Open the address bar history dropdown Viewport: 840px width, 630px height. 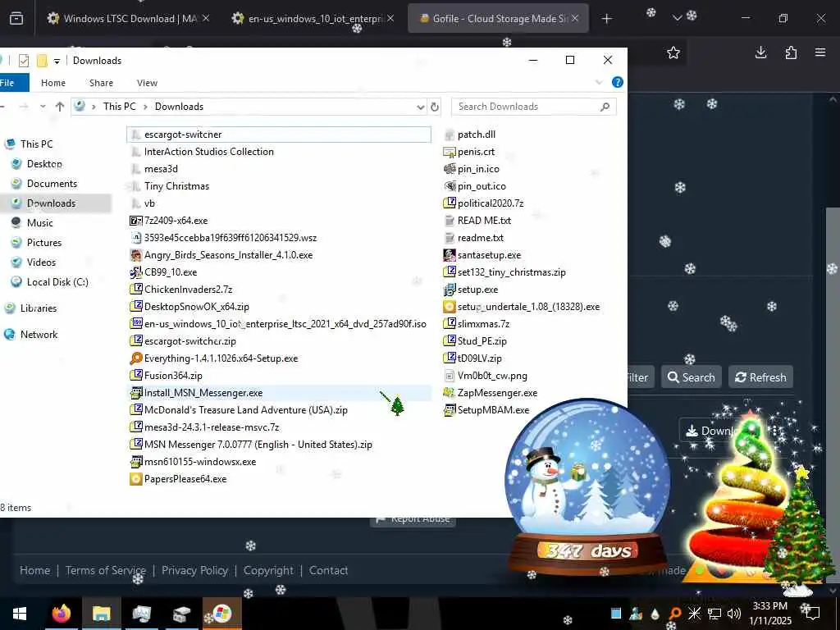point(421,107)
